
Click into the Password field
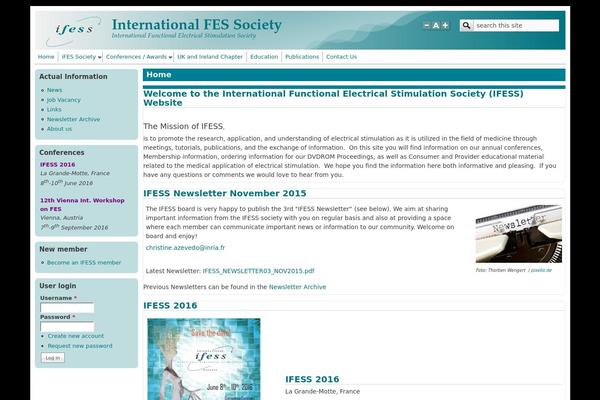pos(67,327)
